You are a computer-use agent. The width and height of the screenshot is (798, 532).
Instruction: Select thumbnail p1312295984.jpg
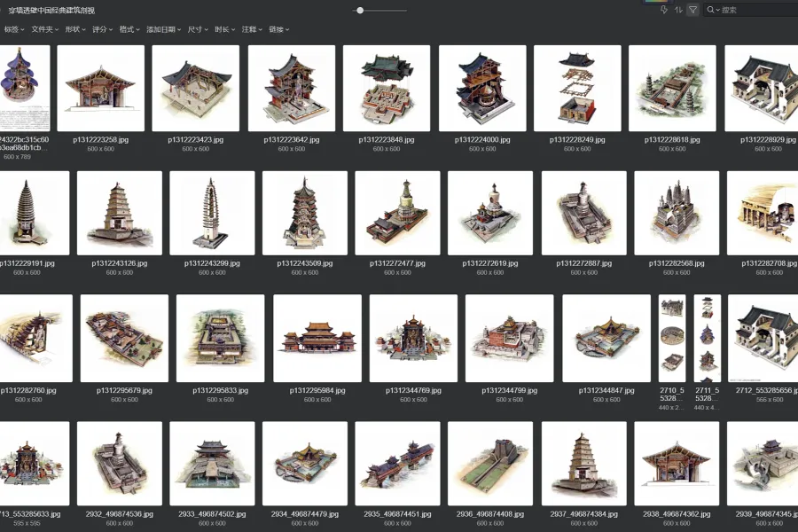(x=317, y=338)
